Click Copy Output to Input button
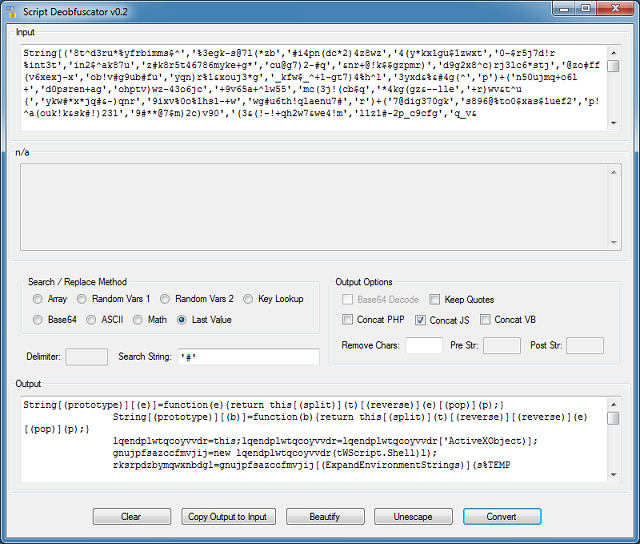The height and width of the screenshot is (544, 640). coord(228,517)
